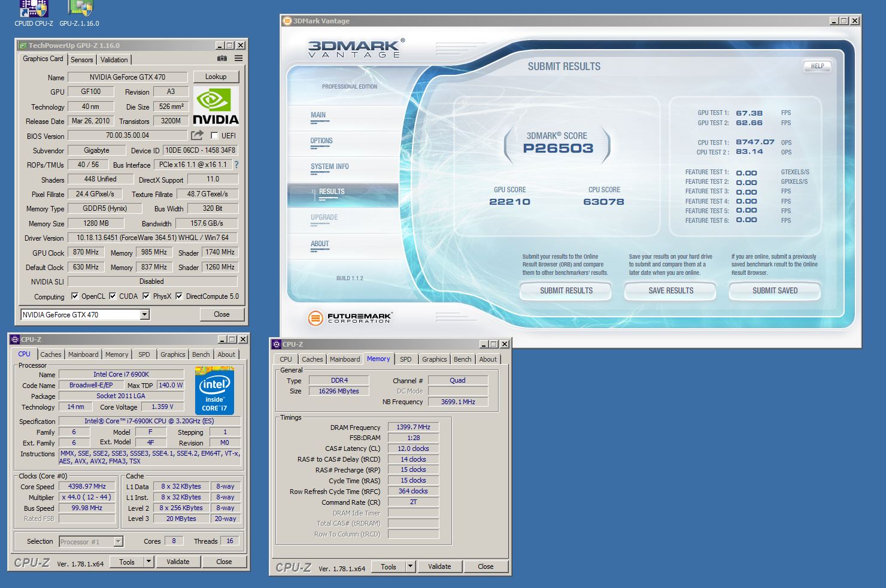This screenshot has width=886, height=588.
Task: Click SAVE RESULTS button
Action: tap(671, 290)
